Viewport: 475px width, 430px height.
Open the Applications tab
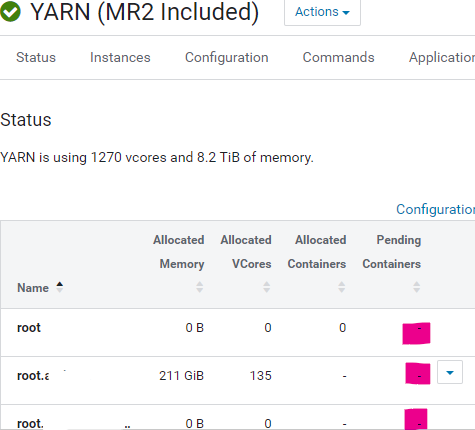(442, 58)
